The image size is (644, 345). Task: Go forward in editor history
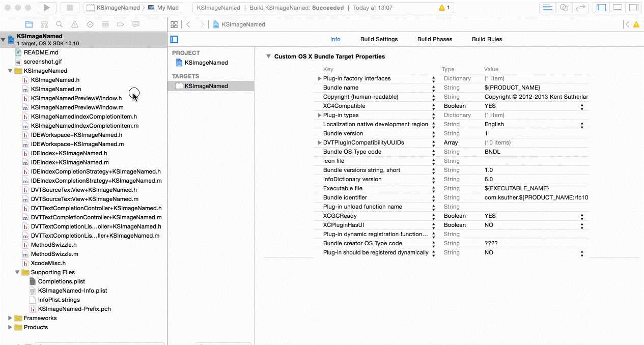[202, 24]
